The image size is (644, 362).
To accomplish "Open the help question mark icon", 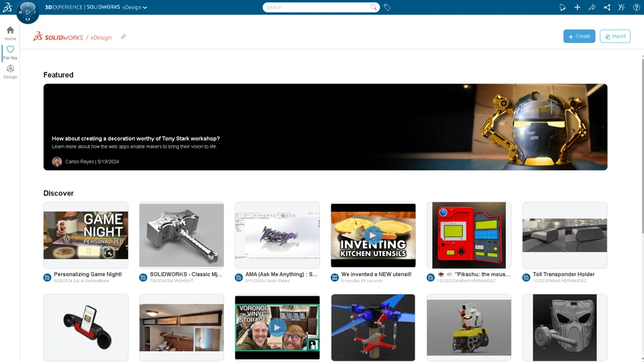I will (636, 7).
